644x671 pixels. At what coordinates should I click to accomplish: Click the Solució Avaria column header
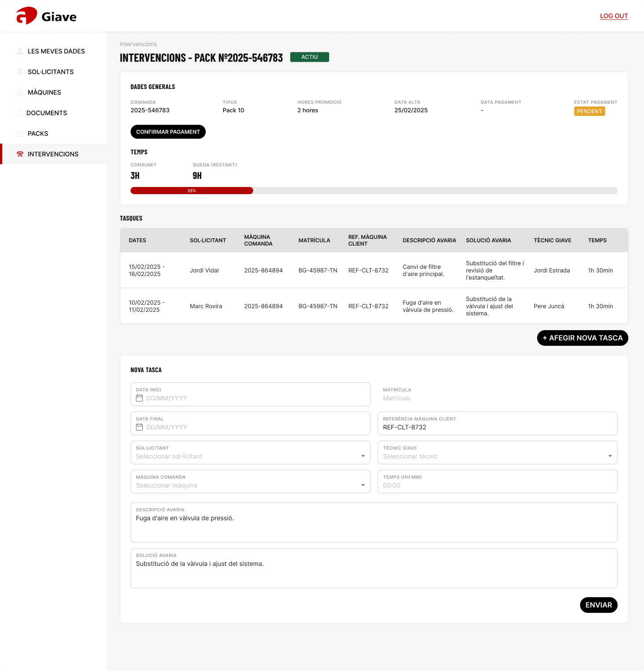[488, 240]
